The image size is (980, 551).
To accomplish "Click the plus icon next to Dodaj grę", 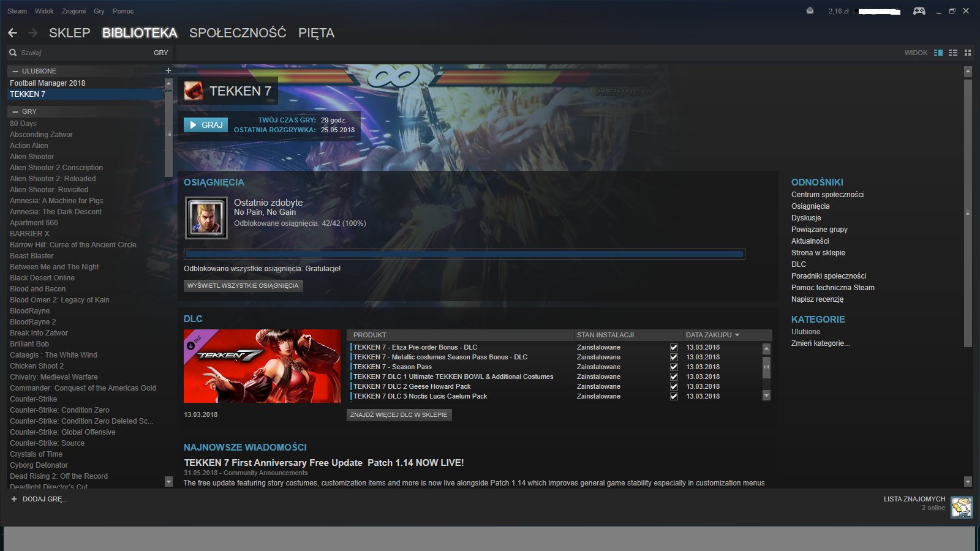I will [x=14, y=499].
